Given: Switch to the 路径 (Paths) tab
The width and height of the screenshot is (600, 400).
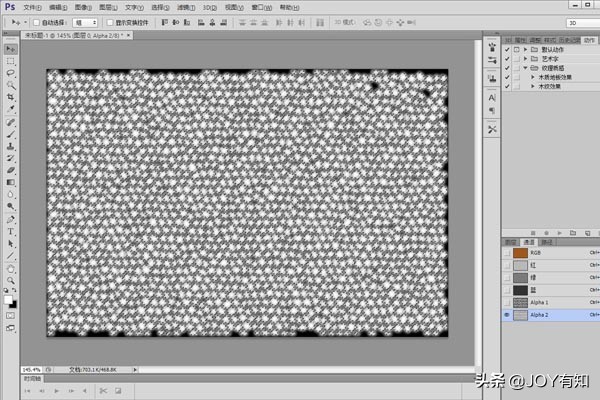Looking at the screenshot, I should [546, 242].
